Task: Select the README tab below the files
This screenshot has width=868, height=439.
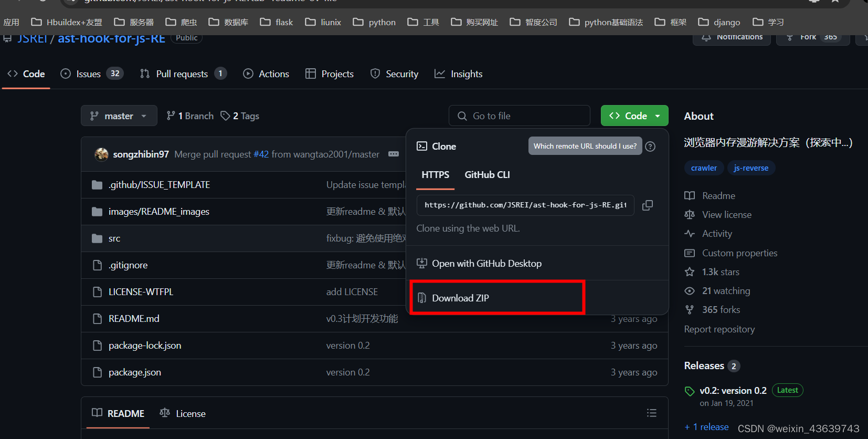Action: 118,413
